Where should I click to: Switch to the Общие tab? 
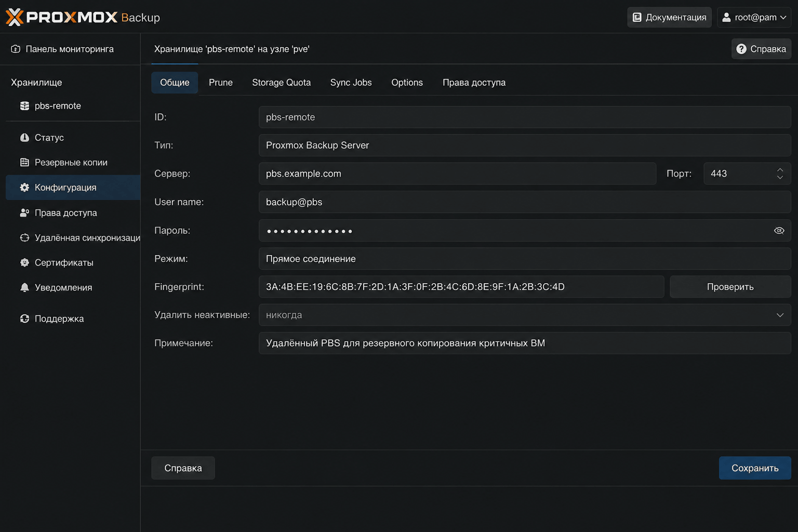(x=175, y=83)
